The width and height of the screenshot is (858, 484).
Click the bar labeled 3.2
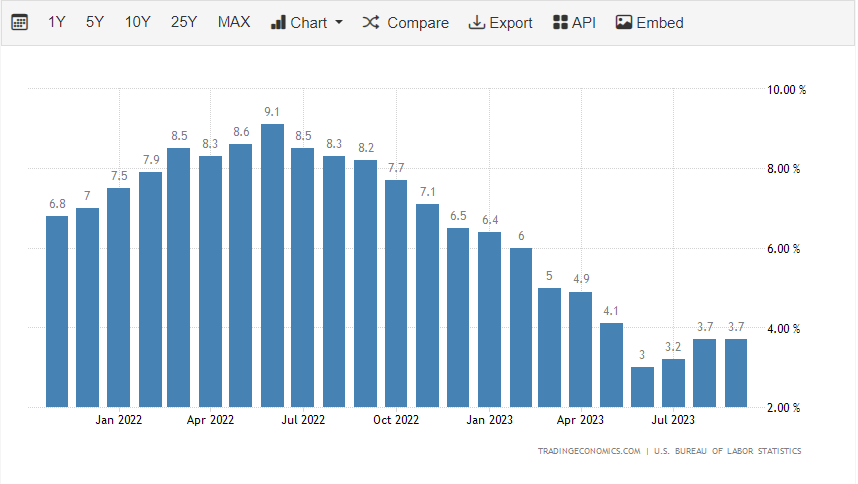coord(673,383)
